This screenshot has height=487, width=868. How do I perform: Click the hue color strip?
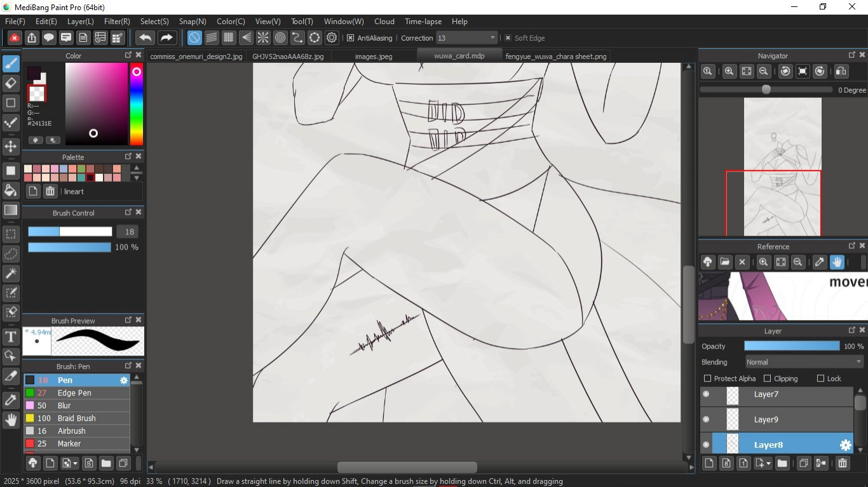[x=136, y=104]
